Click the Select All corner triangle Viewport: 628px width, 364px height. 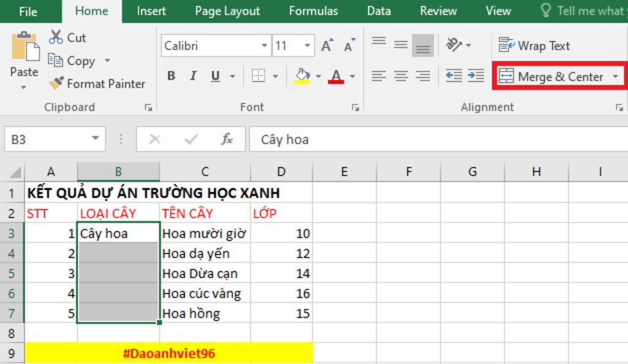click(15, 172)
